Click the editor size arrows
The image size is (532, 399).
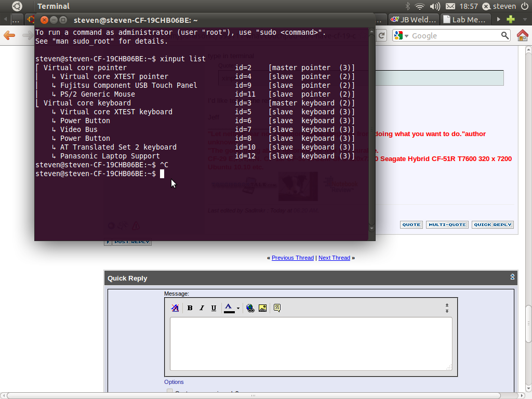447,308
